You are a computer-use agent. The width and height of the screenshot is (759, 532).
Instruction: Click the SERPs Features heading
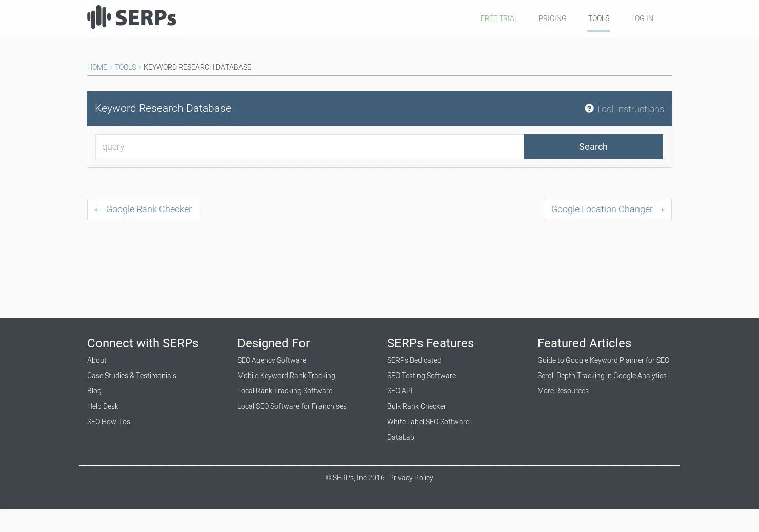(430, 343)
